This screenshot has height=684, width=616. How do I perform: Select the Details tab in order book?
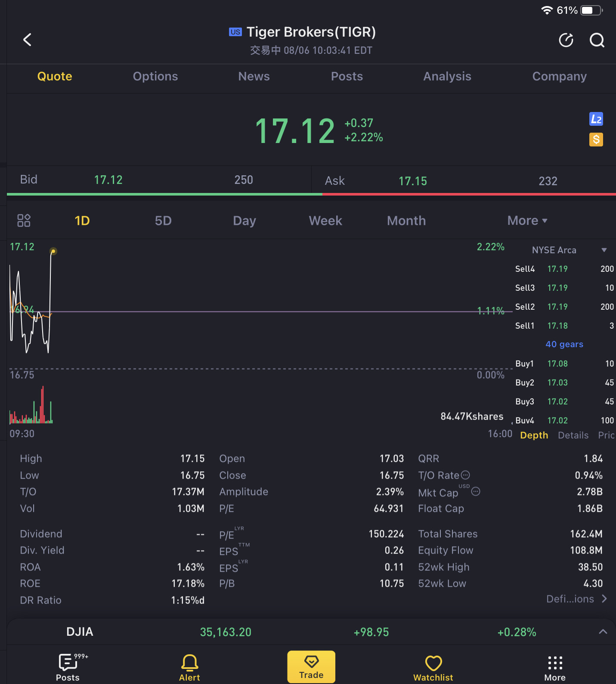(x=573, y=435)
